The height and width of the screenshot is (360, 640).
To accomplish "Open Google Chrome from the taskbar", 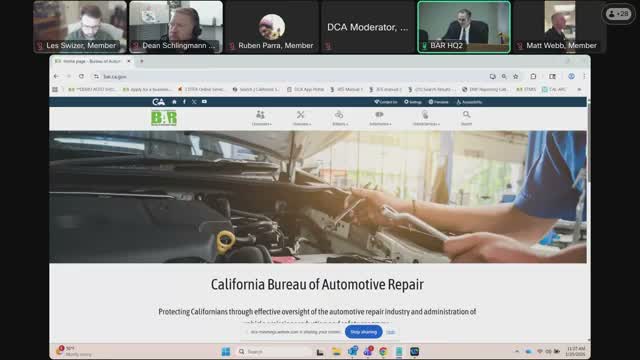I will [x=383, y=351].
